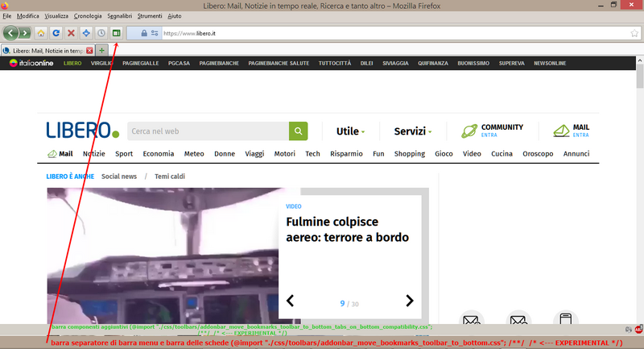Open the Cucina section link
The image size is (644, 349).
point(502,154)
